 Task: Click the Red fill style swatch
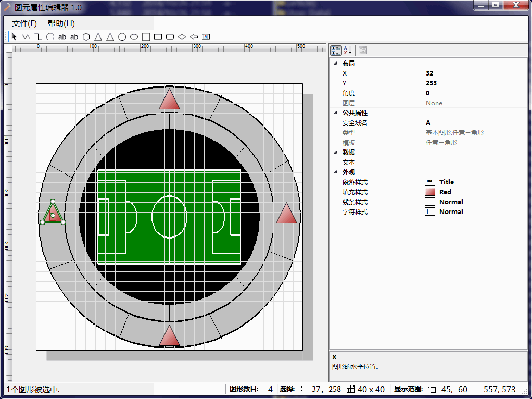tap(430, 192)
